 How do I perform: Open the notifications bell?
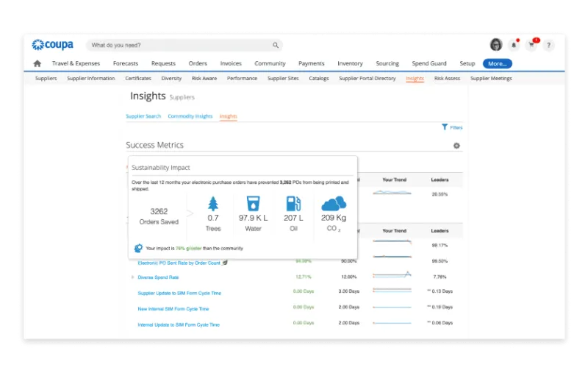pyautogui.click(x=514, y=45)
